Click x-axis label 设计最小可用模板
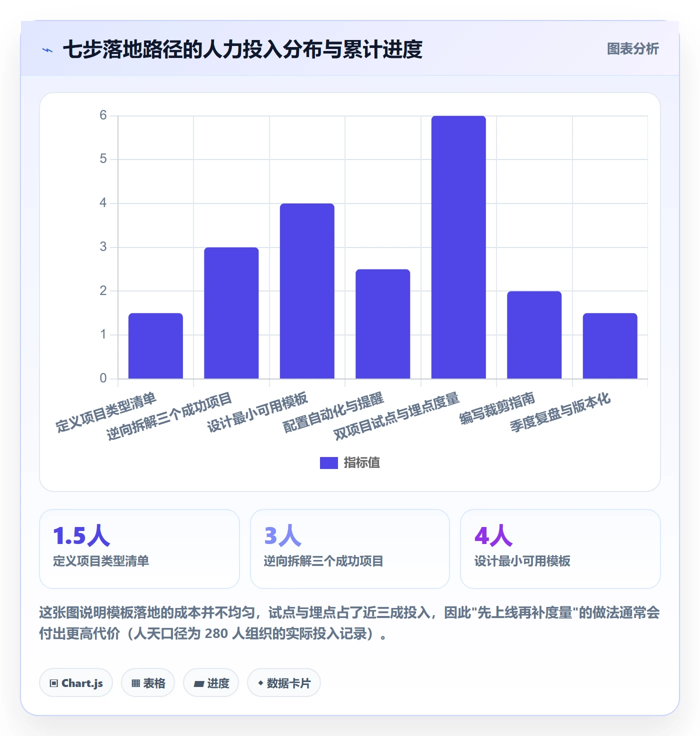Viewport: 700px width, 736px height. pos(257,412)
